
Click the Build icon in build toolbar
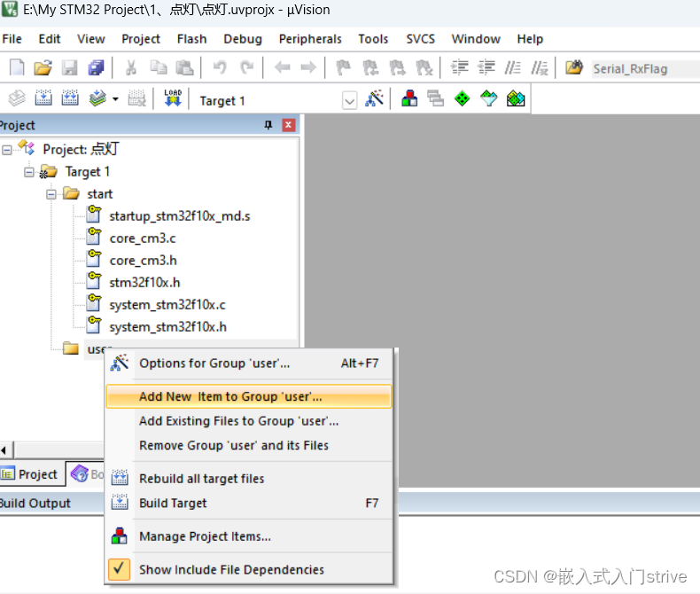pyautogui.click(x=43, y=98)
